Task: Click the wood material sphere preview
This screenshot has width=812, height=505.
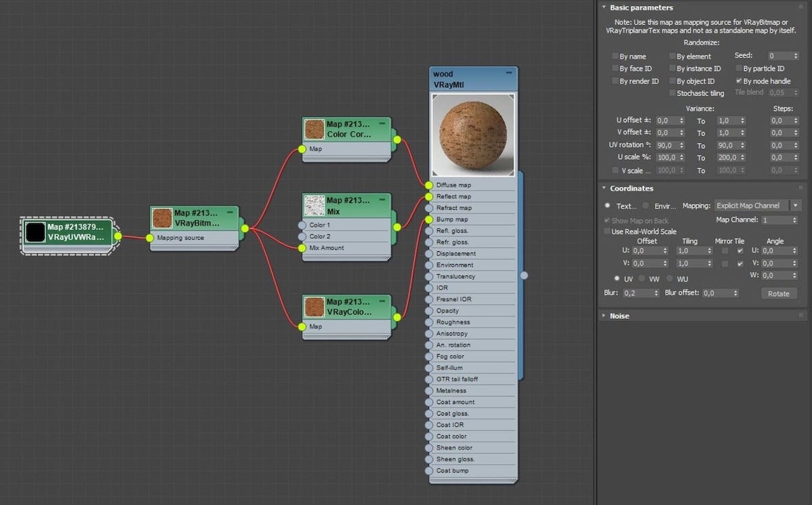Action: [x=473, y=135]
